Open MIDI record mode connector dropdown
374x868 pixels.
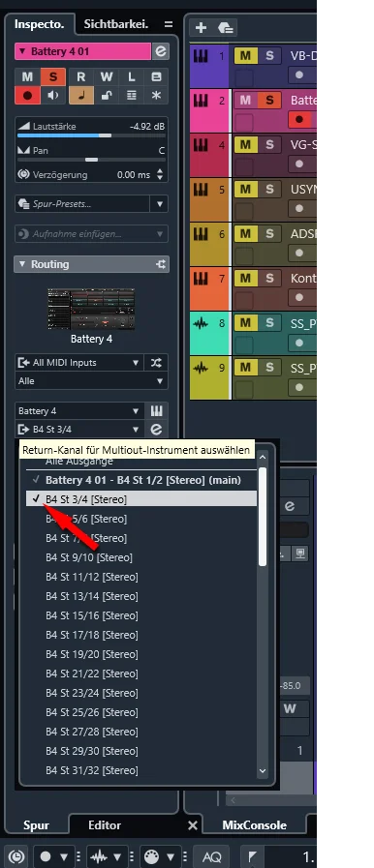[x=171, y=856]
